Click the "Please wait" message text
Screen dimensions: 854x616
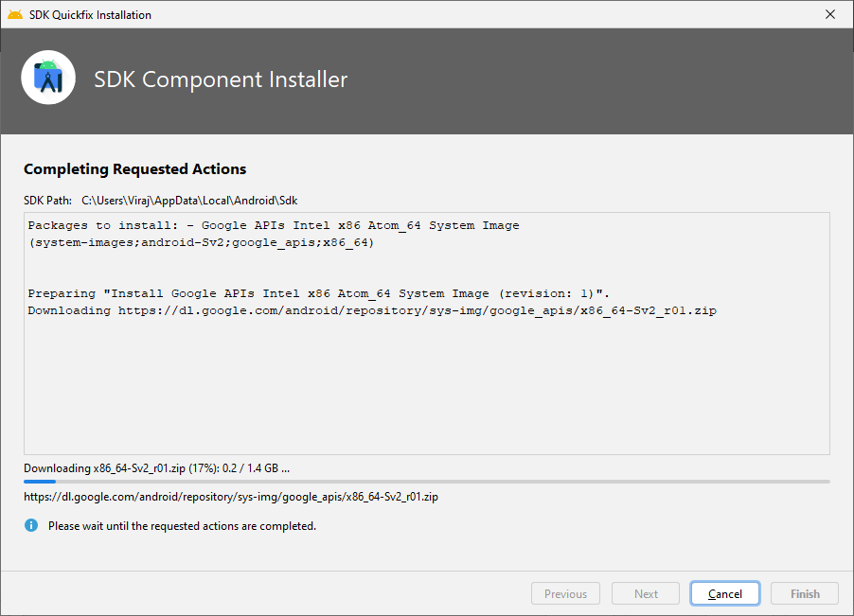(x=182, y=525)
